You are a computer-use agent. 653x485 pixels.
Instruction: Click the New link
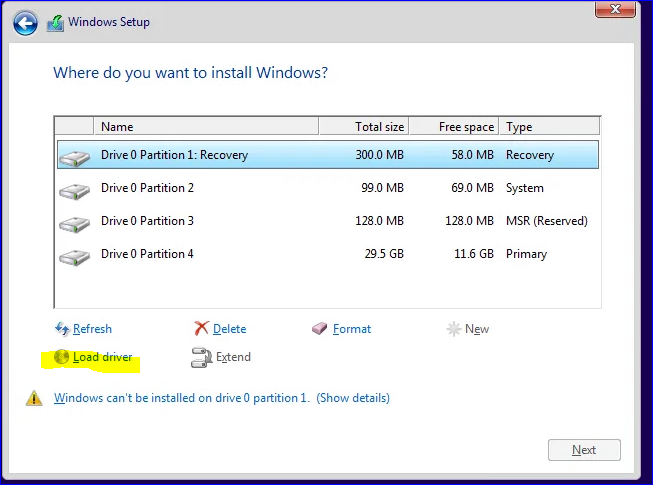tap(477, 329)
